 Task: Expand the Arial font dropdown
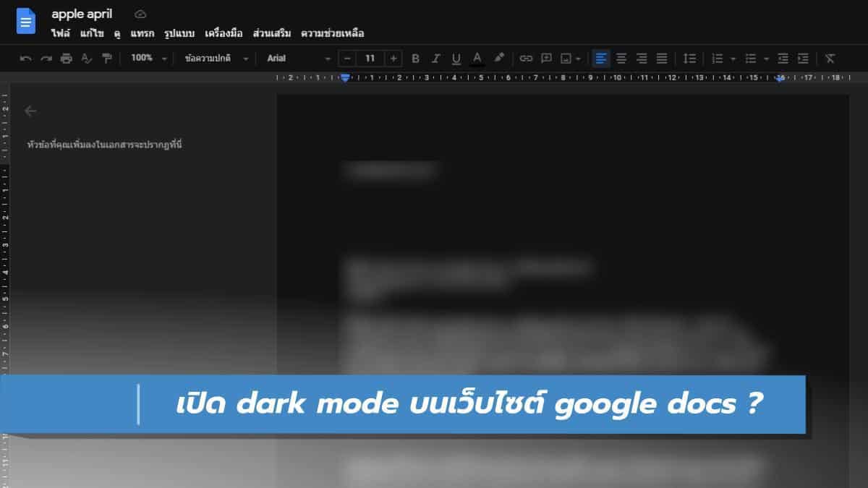coord(298,59)
